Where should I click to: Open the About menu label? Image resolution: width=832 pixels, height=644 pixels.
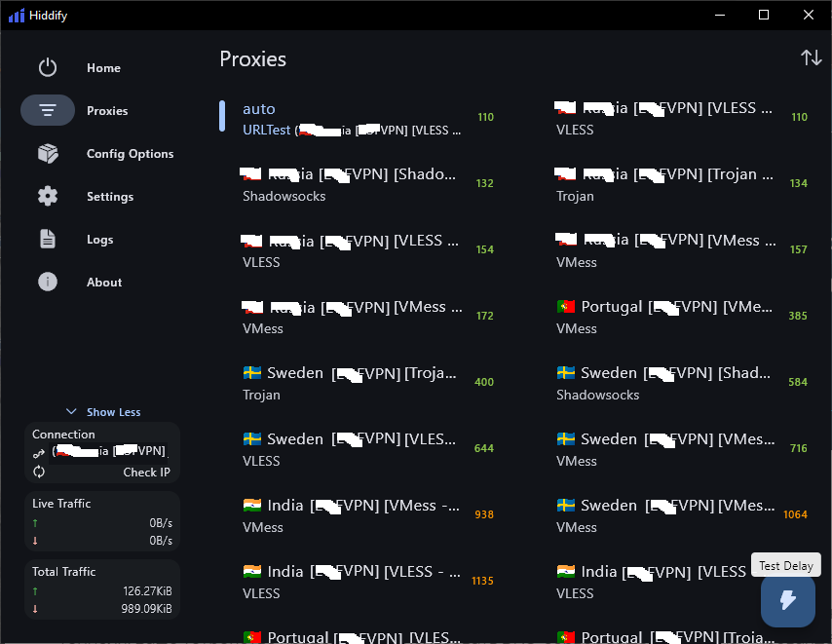[104, 283]
